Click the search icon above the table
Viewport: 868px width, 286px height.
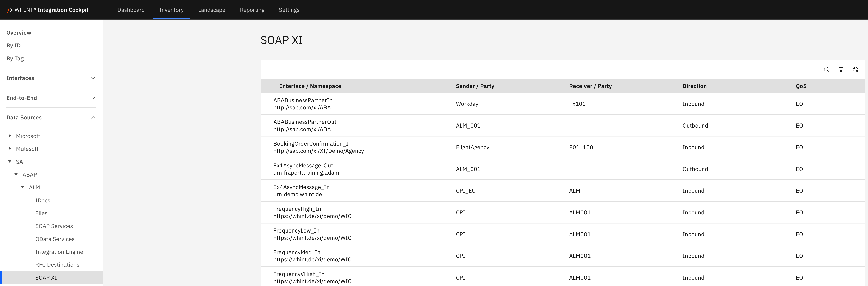pyautogui.click(x=826, y=69)
